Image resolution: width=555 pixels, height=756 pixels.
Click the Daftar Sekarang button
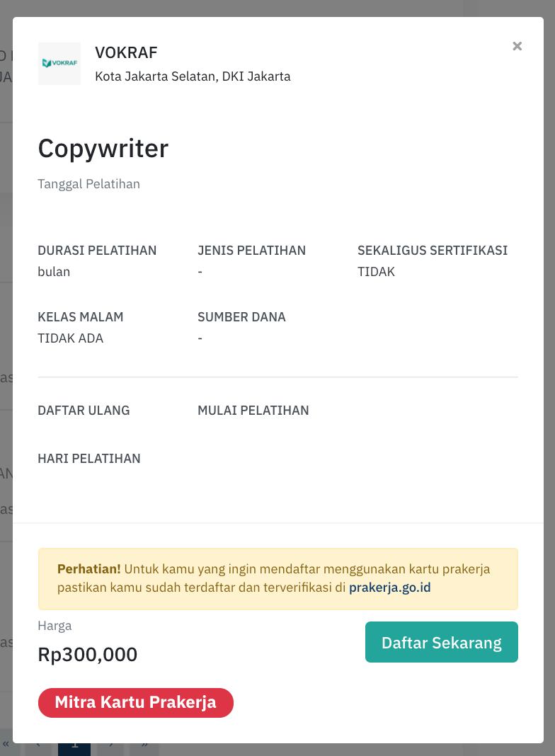click(441, 642)
